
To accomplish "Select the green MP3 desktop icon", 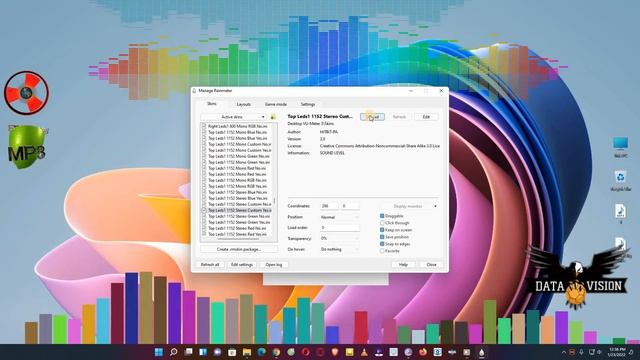I will click(27, 147).
